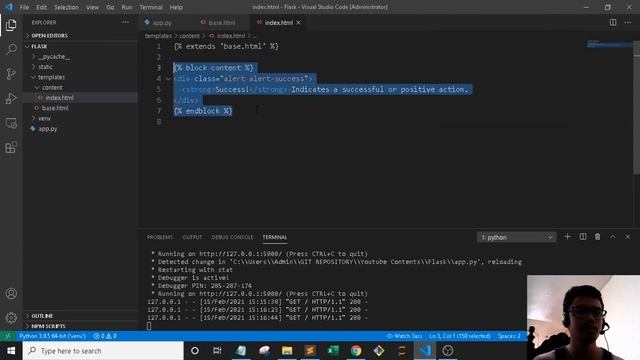640x360 pixels.
Task: Expand the venv folder
Action: [44, 118]
